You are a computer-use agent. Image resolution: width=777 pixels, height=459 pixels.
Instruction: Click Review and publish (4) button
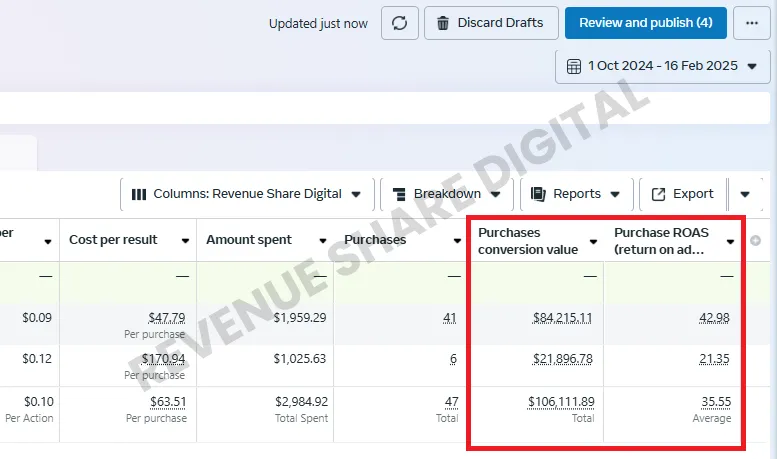click(x=646, y=23)
